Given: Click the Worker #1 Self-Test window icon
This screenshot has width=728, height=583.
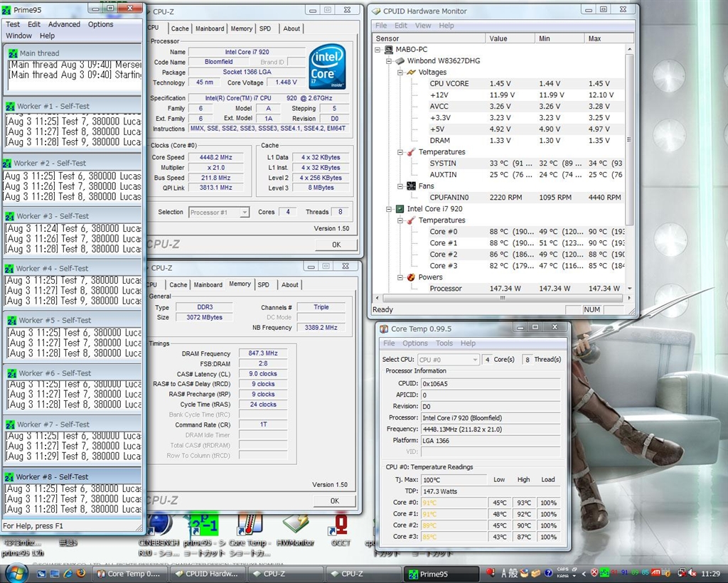Looking at the screenshot, I should 10,106.
